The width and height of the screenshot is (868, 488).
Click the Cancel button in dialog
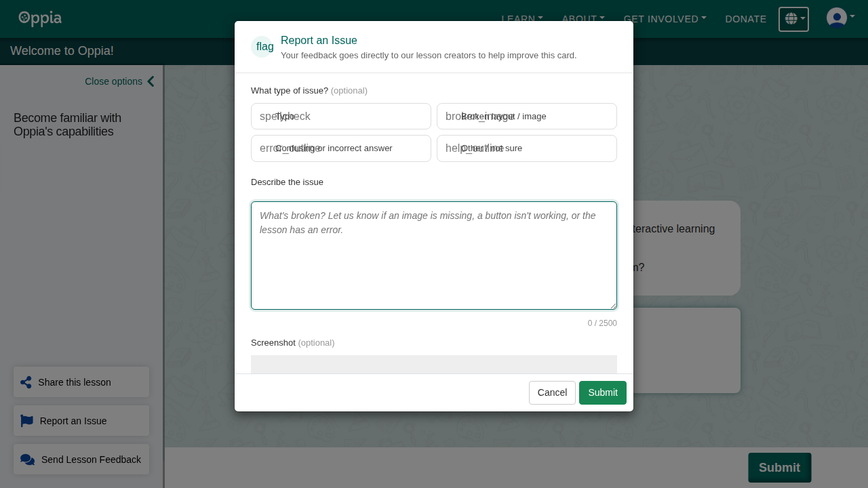coord(552,392)
